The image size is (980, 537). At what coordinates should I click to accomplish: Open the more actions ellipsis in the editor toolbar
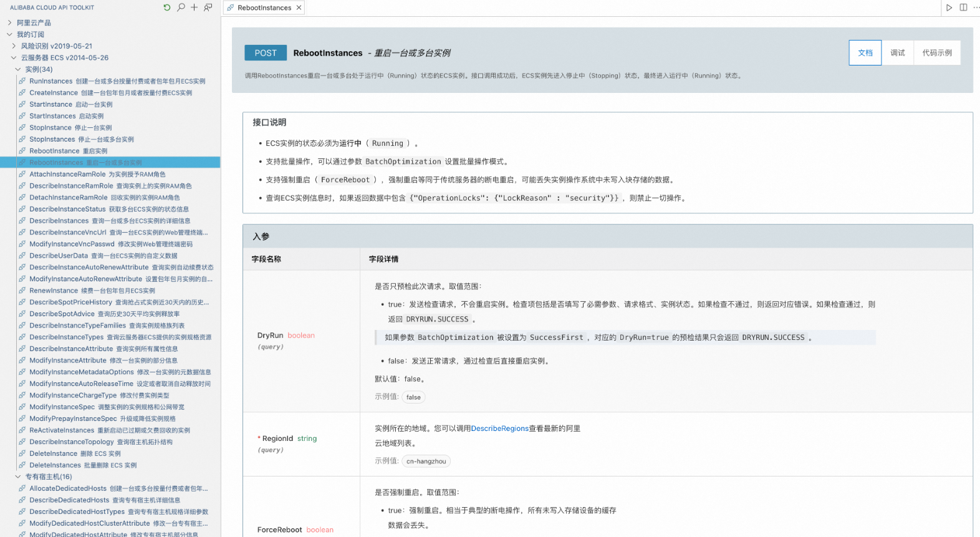point(976,7)
